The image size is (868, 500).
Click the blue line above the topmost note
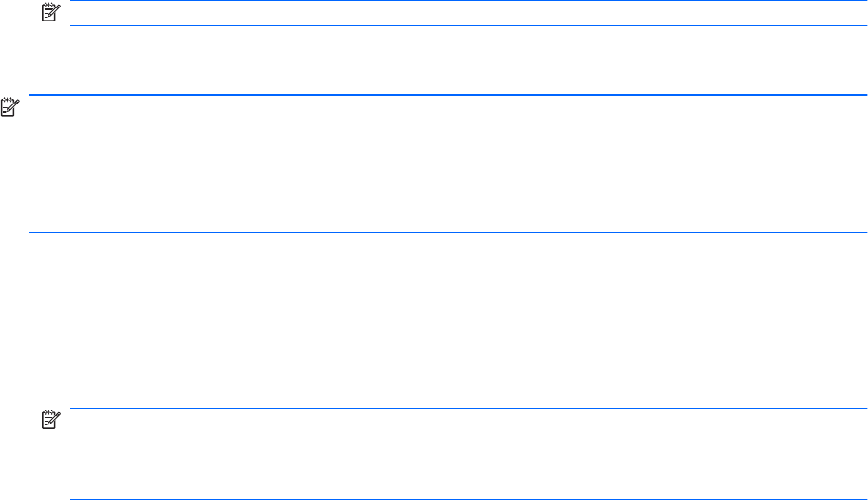click(x=466, y=1)
